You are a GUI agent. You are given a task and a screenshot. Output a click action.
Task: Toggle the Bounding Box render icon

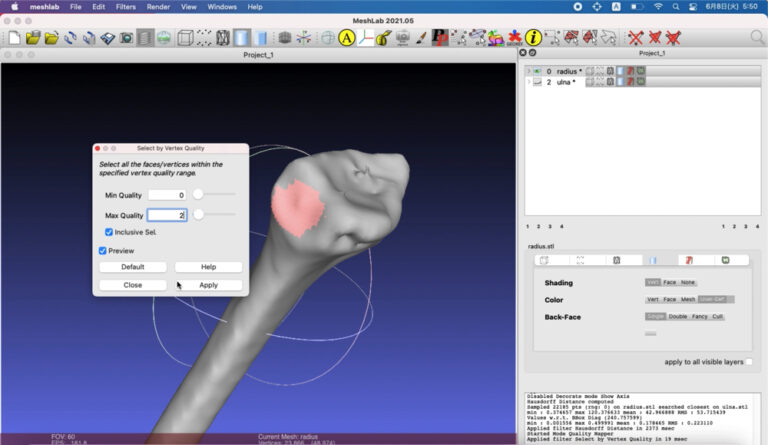pyautogui.click(x=185, y=38)
